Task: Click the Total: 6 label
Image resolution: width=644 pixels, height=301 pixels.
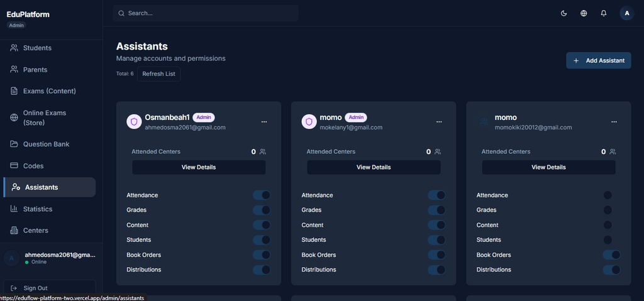Action: 125,74
